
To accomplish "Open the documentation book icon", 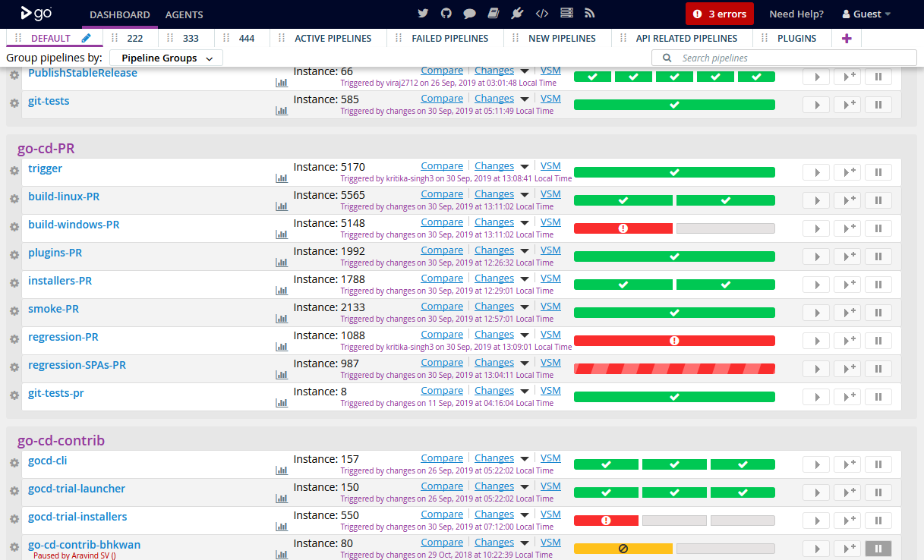I will pos(494,14).
